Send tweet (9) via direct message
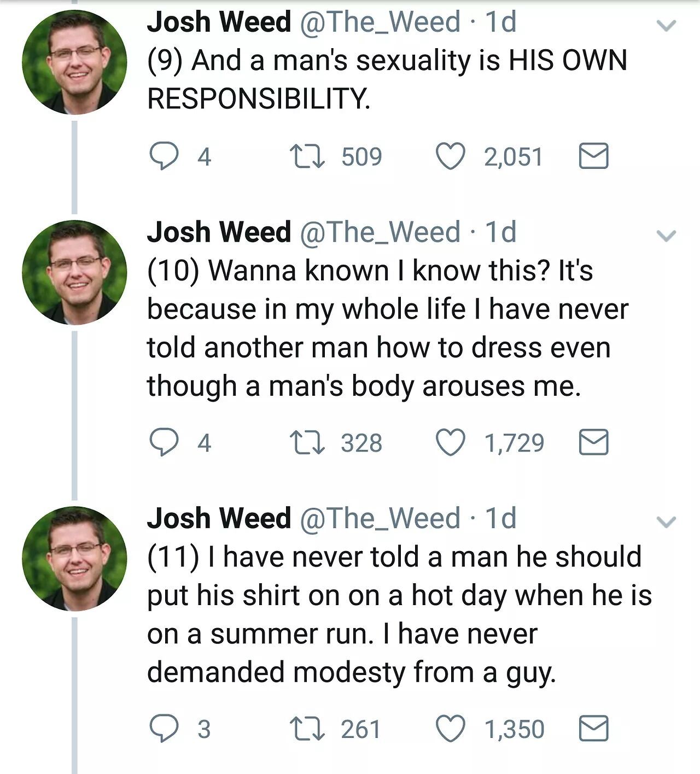700x774 pixels. pyautogui.click(x=593, y=156)
